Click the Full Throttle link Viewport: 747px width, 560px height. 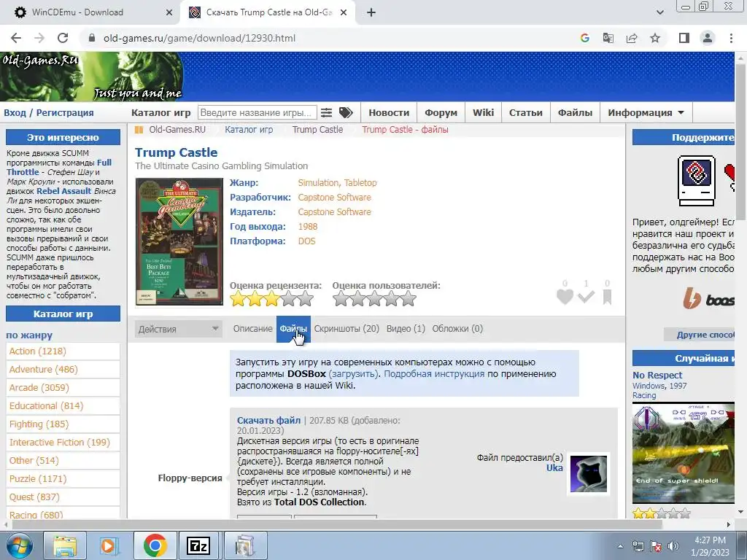tap(59, 167)
